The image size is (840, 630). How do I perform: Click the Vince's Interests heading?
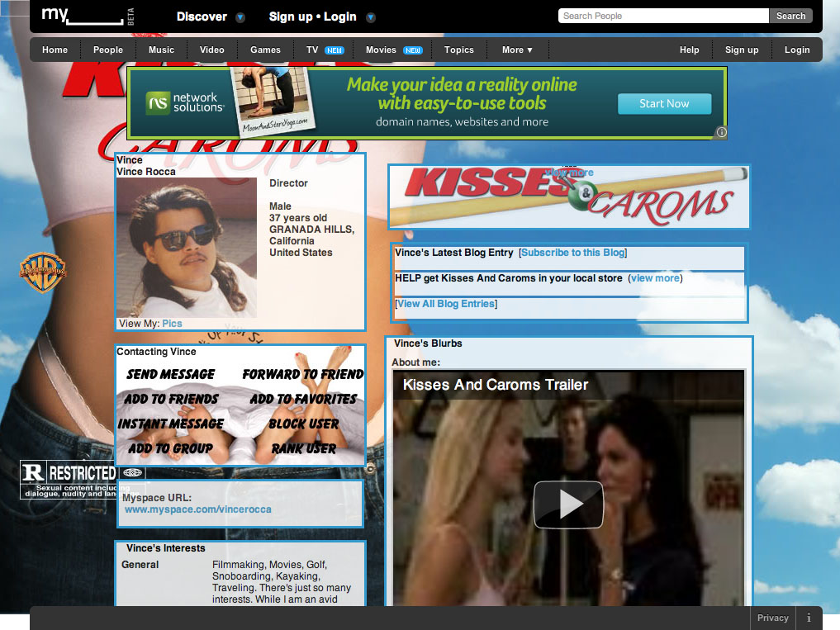(165, 548)
